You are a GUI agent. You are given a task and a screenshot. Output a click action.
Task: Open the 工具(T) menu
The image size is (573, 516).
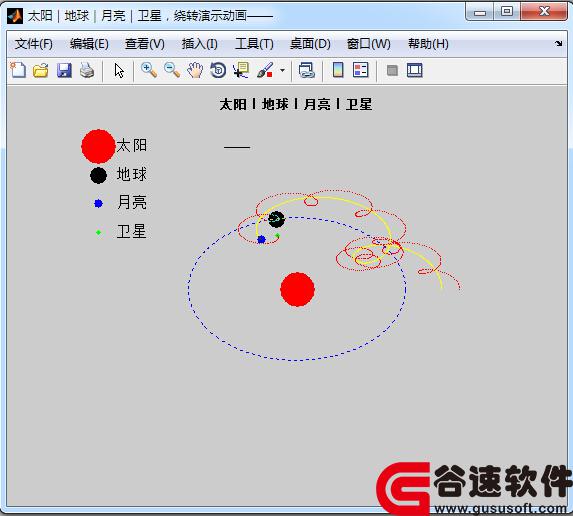(254, 44)
